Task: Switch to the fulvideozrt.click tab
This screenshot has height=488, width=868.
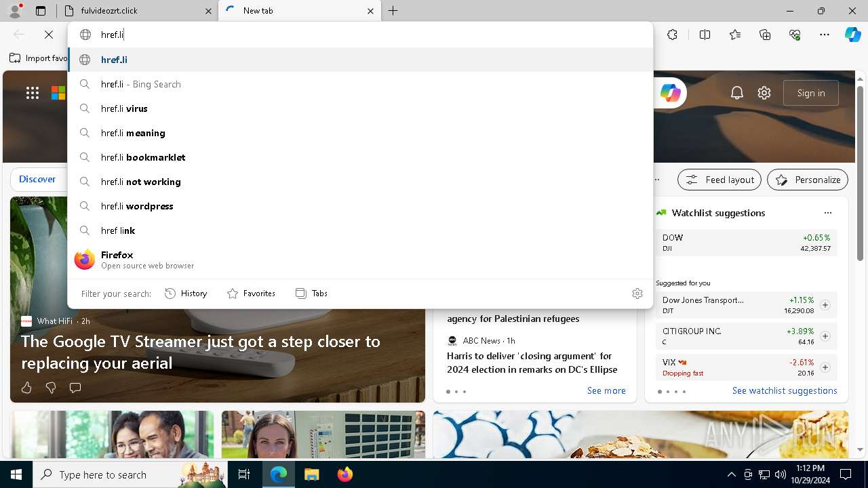Action: click(134, 11)
